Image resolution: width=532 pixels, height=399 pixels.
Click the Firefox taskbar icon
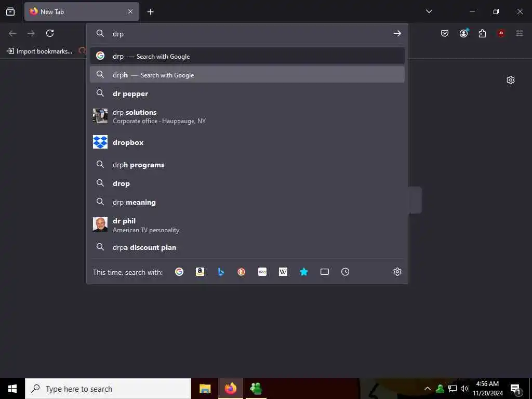pyautogui.click(x=230, y=389)
